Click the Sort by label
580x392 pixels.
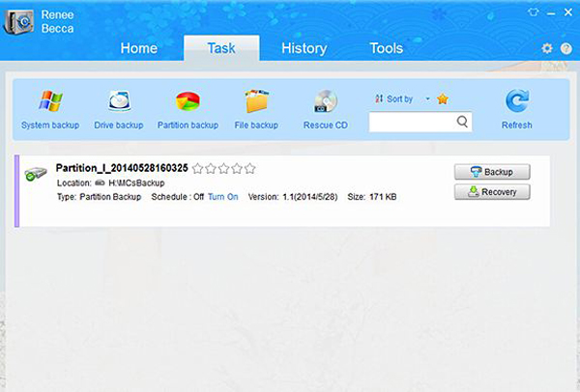(x=397, y=98)
